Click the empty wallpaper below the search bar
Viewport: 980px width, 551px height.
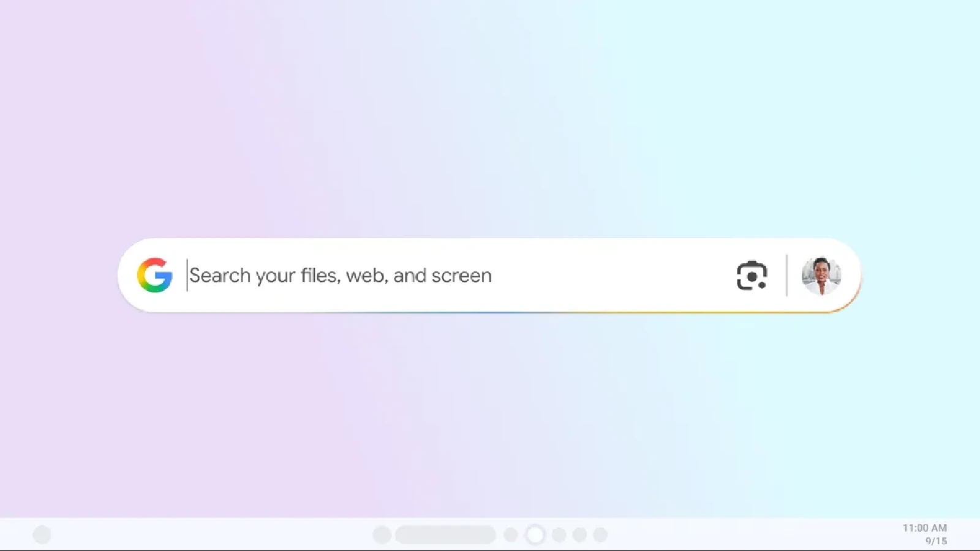tap(490, 416)
